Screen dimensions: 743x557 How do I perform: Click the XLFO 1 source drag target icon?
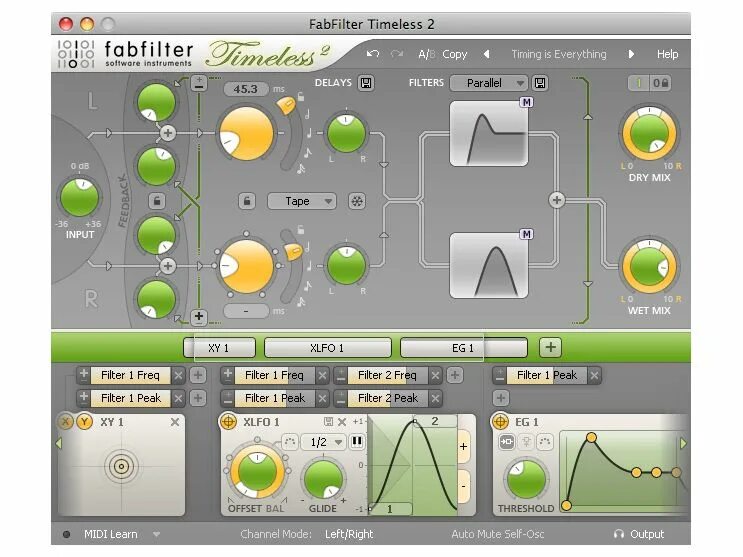(228, 421)
